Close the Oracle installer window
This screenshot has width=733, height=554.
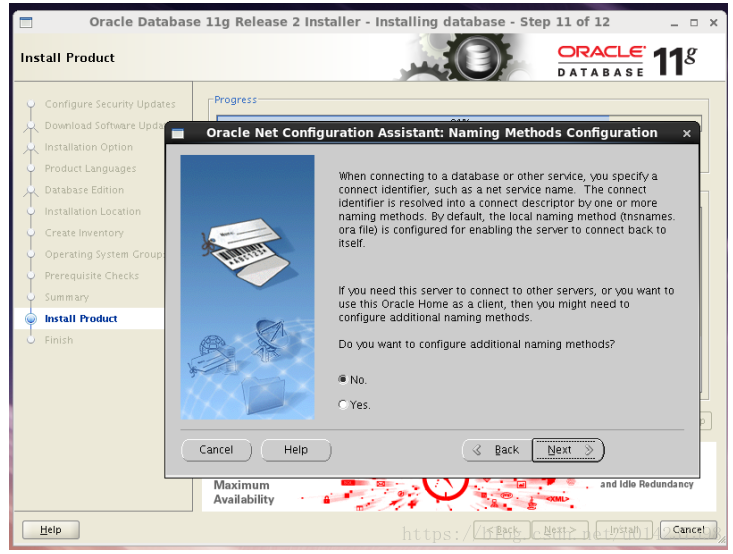click(x=713, y=22)
